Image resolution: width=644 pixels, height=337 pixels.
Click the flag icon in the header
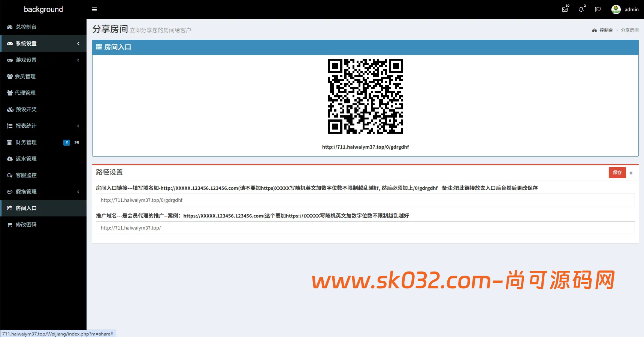pyautogui.click(x=598, y=9)
